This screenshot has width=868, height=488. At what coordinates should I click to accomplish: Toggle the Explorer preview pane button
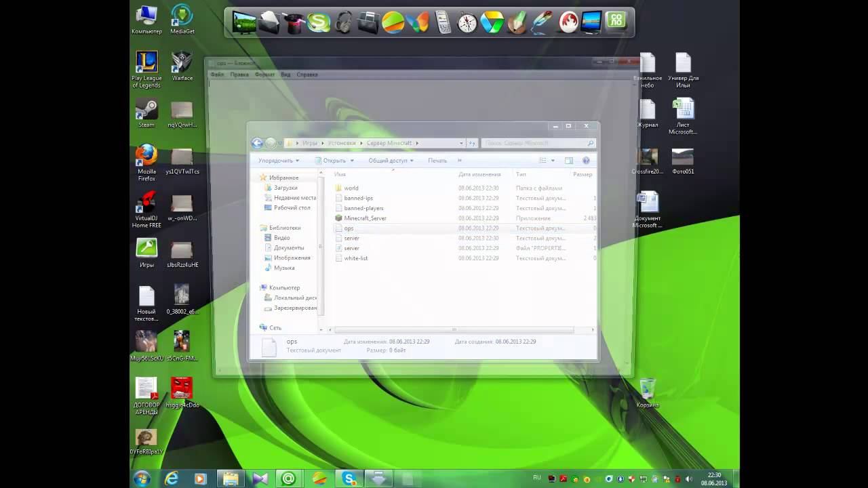click(x=569, y=161)
